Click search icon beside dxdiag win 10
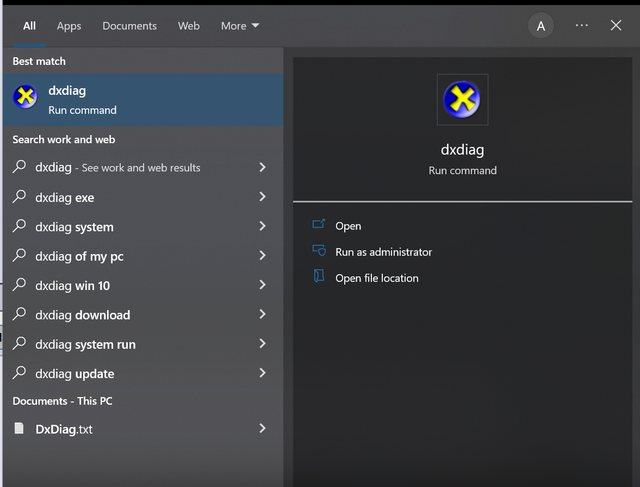Viewport: 640px width, 487px height. [19, 285]
